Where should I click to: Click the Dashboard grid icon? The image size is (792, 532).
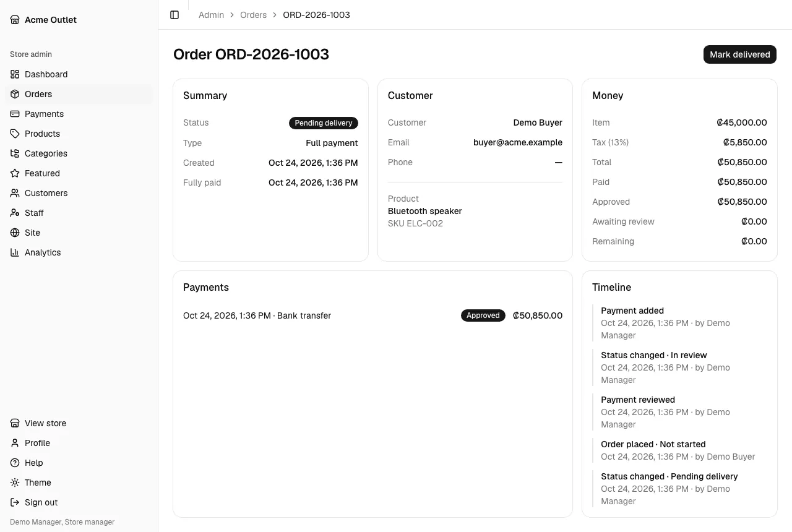[x=15, y=74]
